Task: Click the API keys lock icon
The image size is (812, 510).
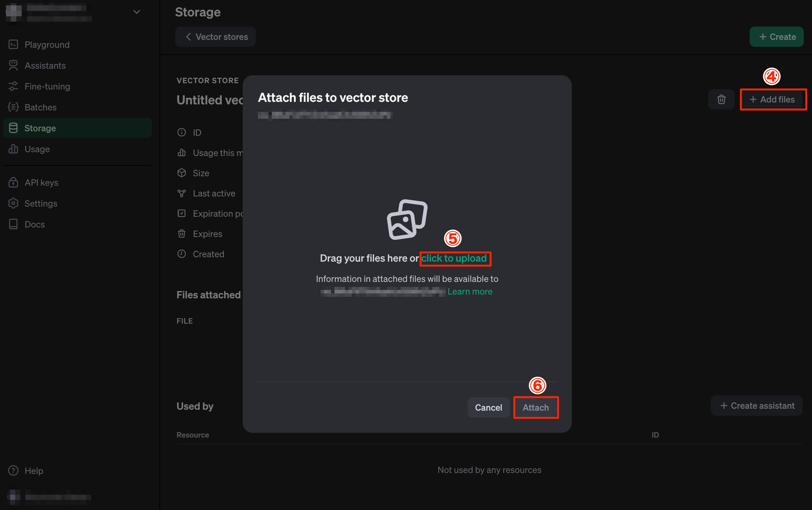Action: click(13, 182)
